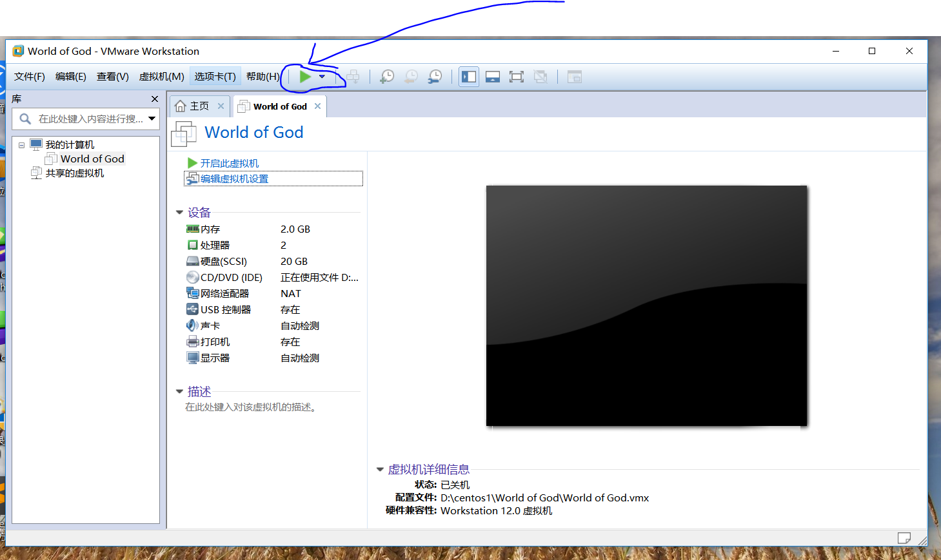Screen dimensions: 941x560
Task: Open the 文件(F) menu
Action: click(x=30, y=77)
